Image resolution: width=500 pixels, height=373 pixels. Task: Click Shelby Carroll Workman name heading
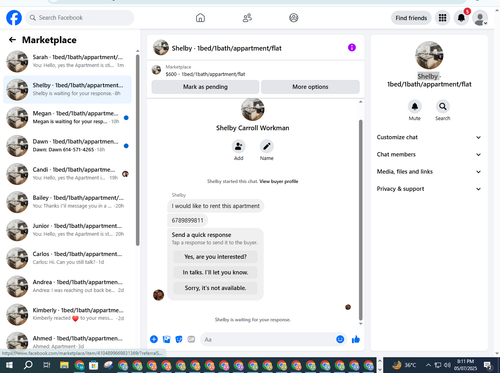[x=252, y=128]
